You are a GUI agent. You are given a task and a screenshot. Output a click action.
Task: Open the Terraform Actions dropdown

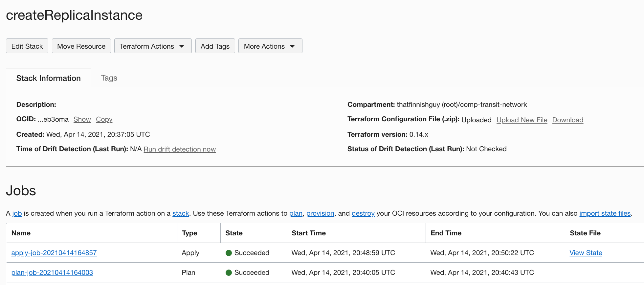coord(153,46)
